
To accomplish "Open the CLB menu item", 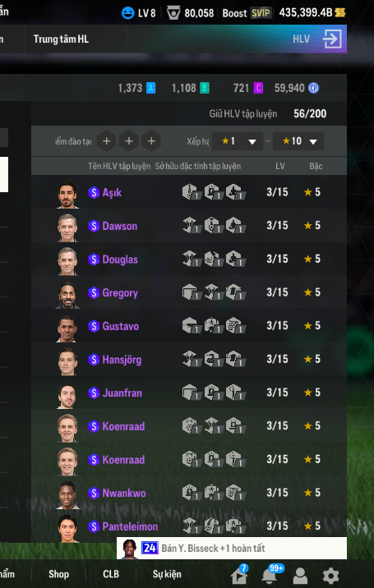I will pyautogui.click(x=111, y=574).
